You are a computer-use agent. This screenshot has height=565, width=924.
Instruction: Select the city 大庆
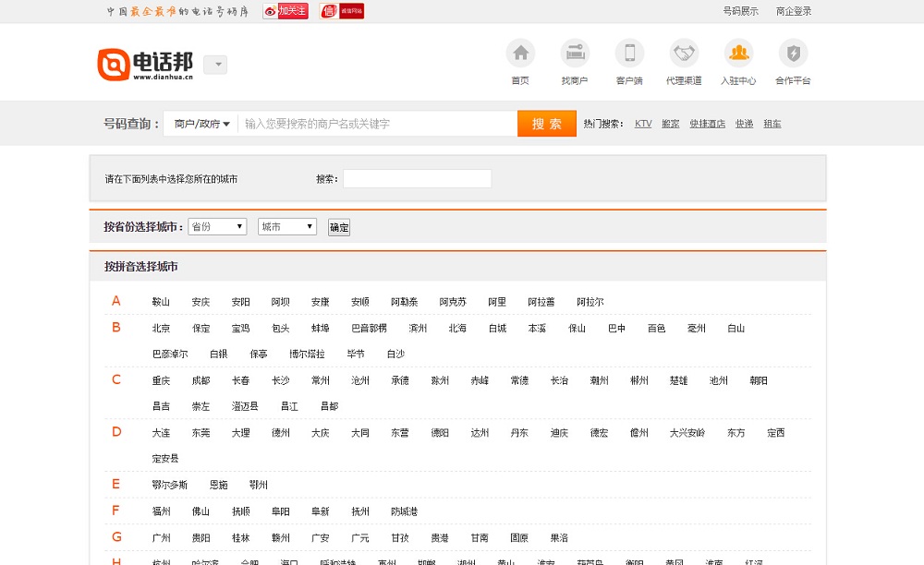(x=321, y=433)
